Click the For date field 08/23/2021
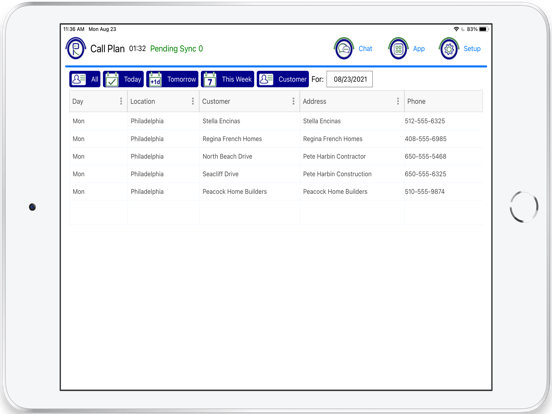The height and width of the screenshot is (414, 552). pyautogui.click(x=350, y=79)
